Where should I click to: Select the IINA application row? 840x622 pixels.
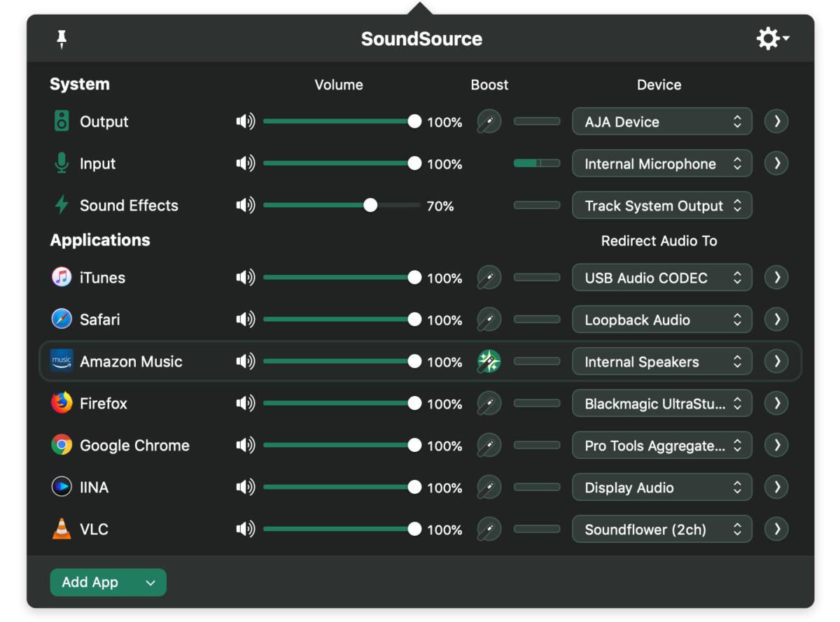click(x=94, y=487)
